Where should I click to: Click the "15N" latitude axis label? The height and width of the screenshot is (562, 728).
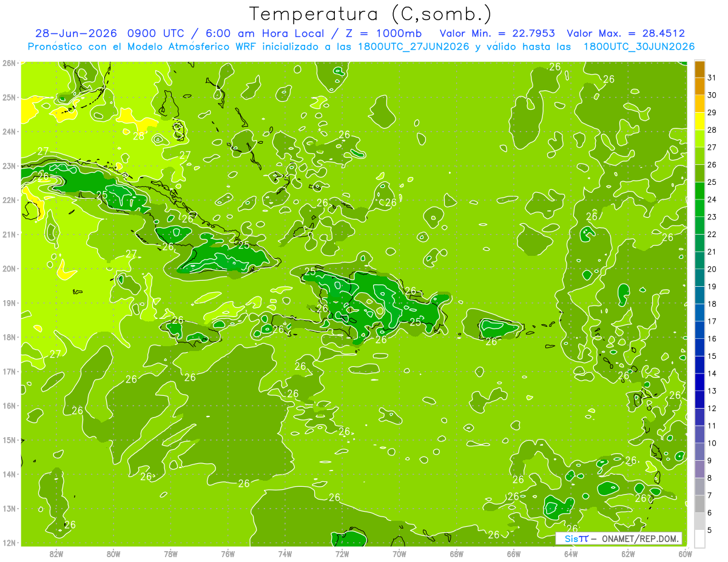(x=9, y=440)
